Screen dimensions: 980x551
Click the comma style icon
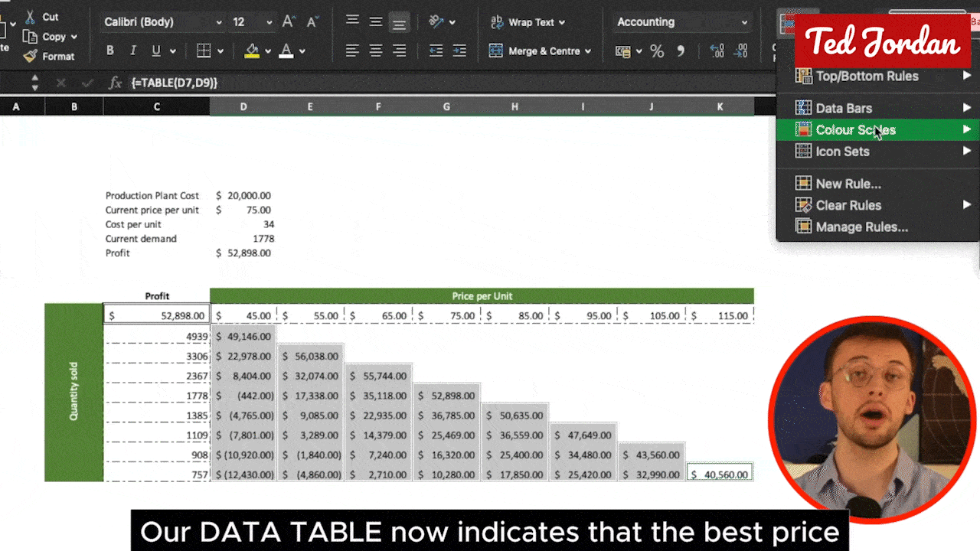click(x=681, y=51)
